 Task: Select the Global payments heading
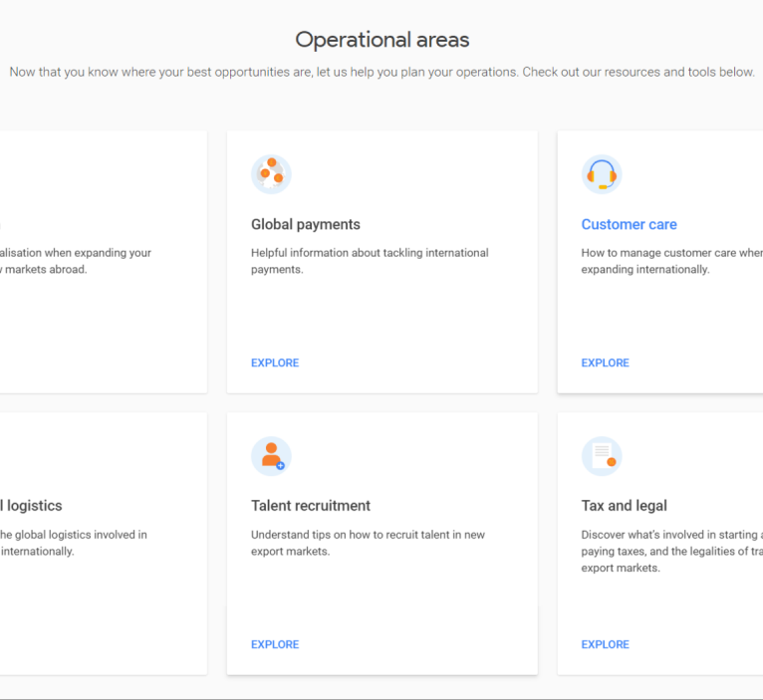click(x=306, y=225)
